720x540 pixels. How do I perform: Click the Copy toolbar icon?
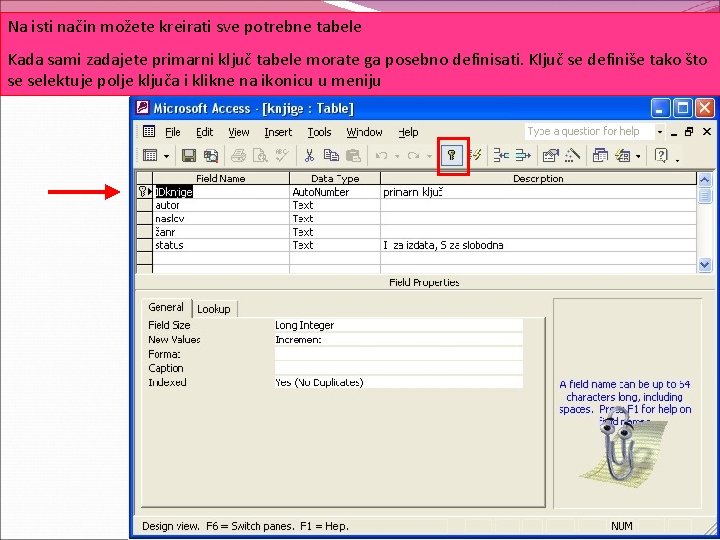tap(331, 156)
